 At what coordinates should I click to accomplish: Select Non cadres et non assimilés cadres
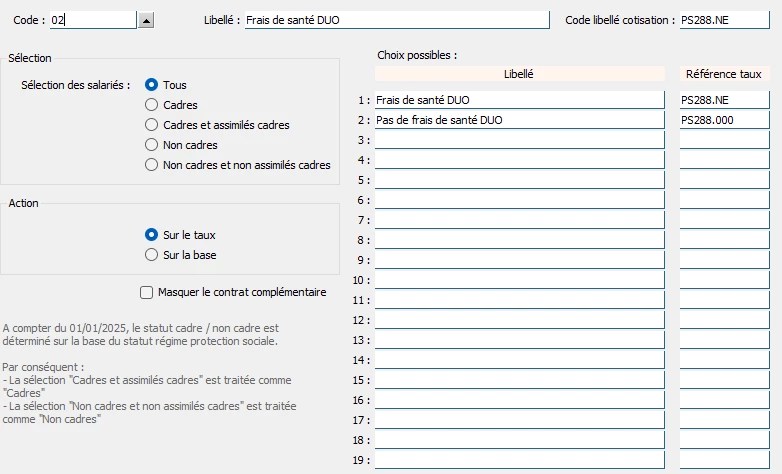[151, 165]
